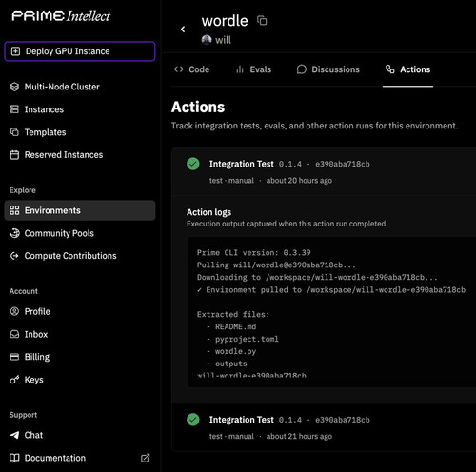Screen dimensions: 476x472
Task: Switch to the Code tab
Action: pyautogui.click(x=191, y=69)
